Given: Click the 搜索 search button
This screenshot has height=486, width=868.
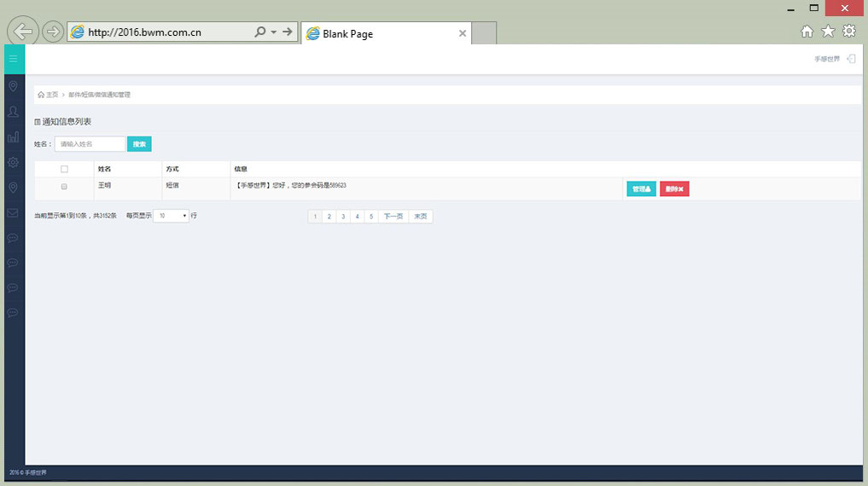Looking at the screenshot, I should (x=139, y=144).
